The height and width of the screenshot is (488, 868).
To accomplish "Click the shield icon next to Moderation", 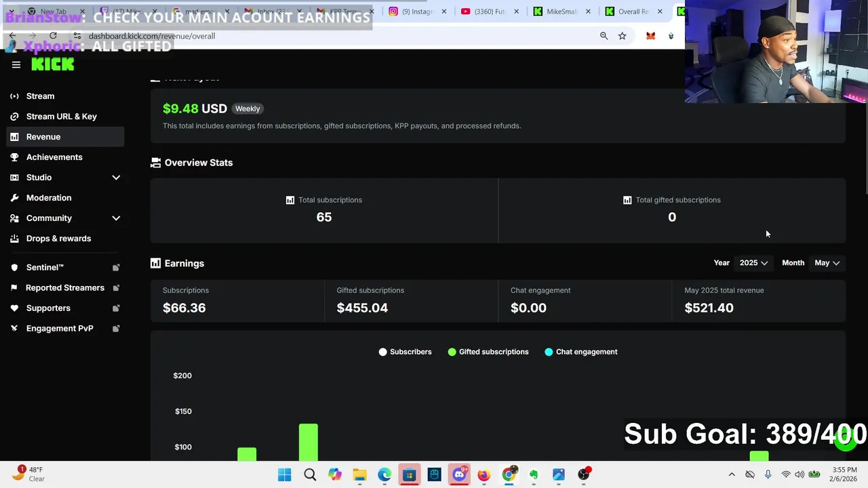I will pyautogui.click(x=14, y=198).
